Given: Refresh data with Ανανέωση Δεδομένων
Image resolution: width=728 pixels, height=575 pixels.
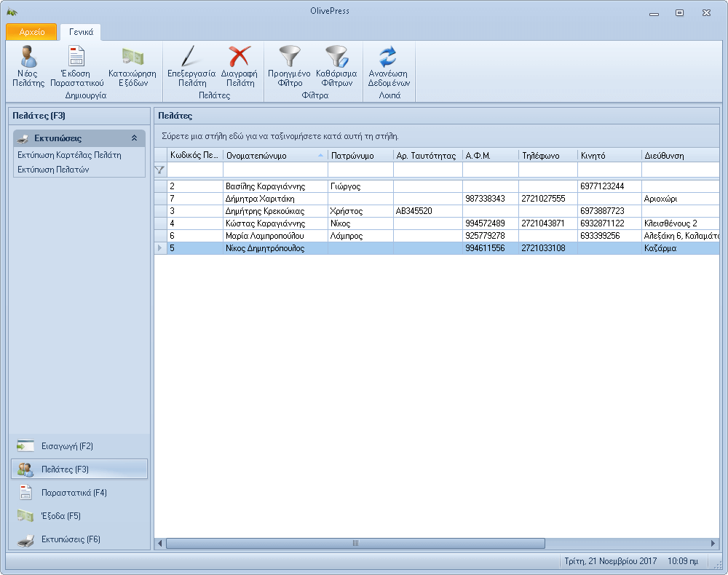Looking at the screenshot, I should 388,57.
